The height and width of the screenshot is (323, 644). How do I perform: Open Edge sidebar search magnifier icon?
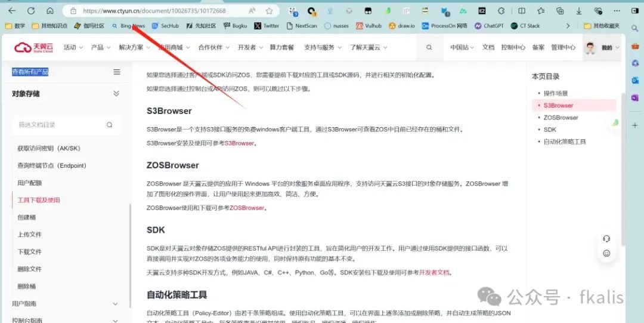coord(635,29)
